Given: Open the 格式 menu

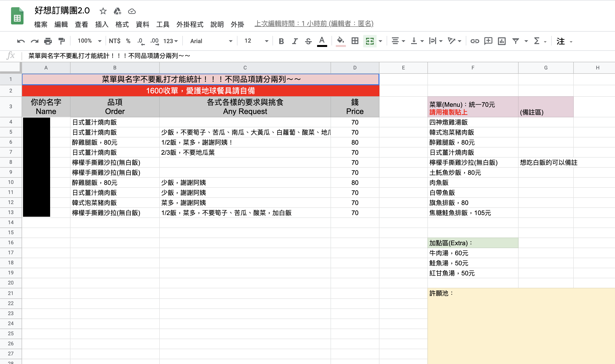Looking at the screenshot, I should (122, 24).
